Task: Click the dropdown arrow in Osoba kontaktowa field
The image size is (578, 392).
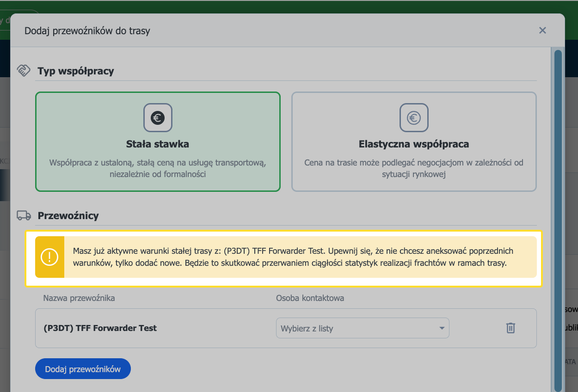Action: 442,328
